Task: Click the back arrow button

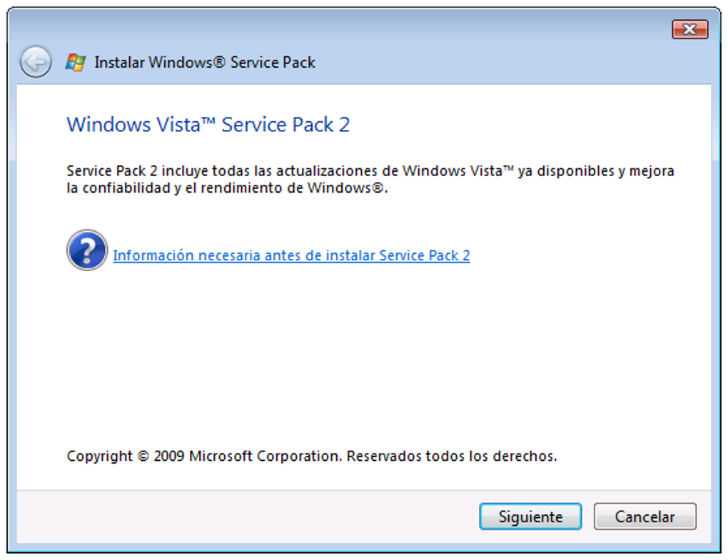Action: coord(35,63)
